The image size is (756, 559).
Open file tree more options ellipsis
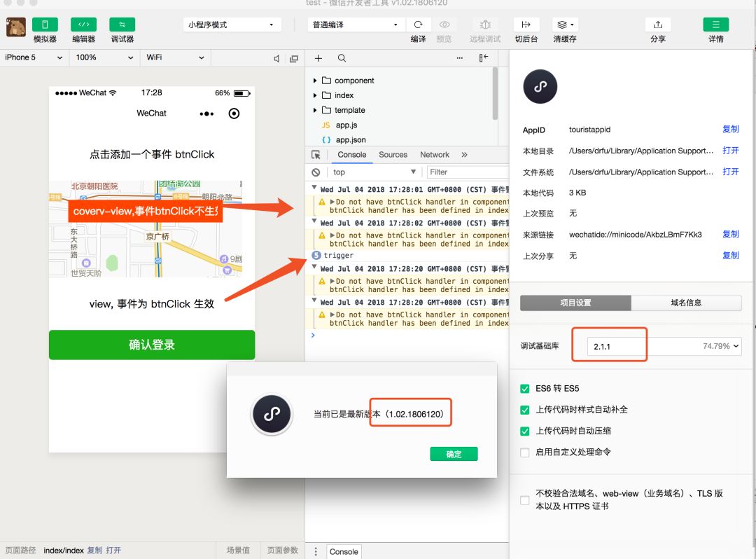pyautogui.click(x=459, y=58)
